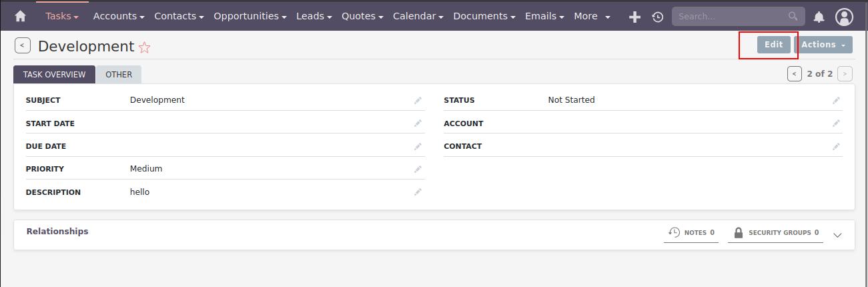Click the Relationships heading
Image resolution: width=868 pixels, height=287 pixels.
(x=57, y=232)
